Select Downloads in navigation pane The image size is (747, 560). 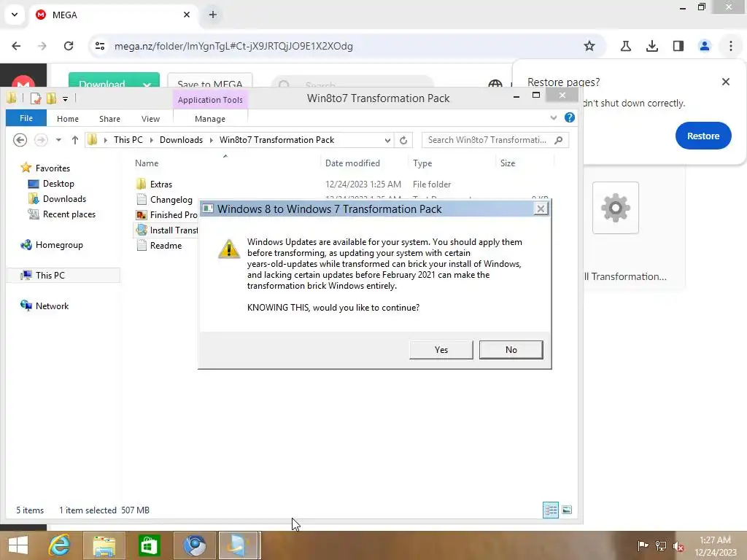58,198
